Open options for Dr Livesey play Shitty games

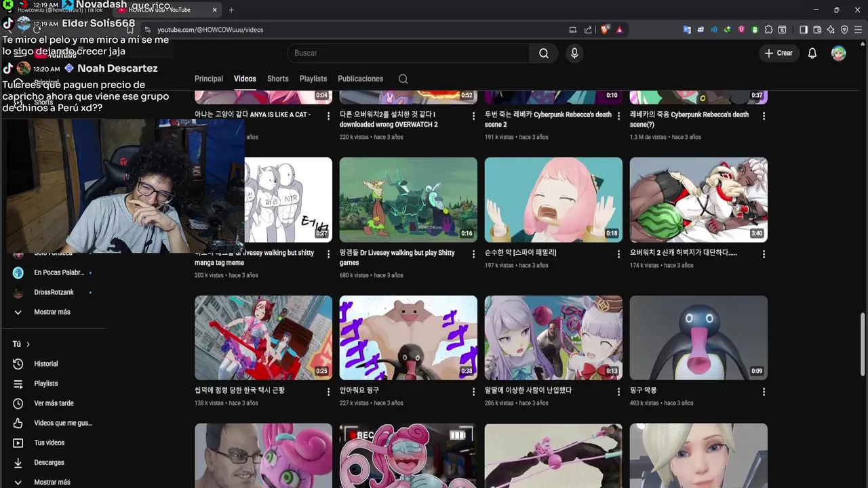click(473, 254)
